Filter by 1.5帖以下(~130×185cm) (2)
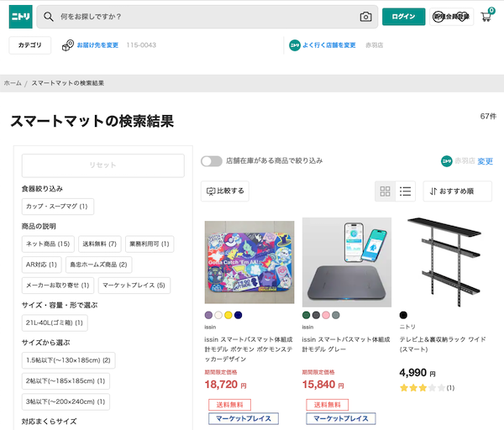Image resolution: width=504 pixels, height=430 pixels. 69,360
